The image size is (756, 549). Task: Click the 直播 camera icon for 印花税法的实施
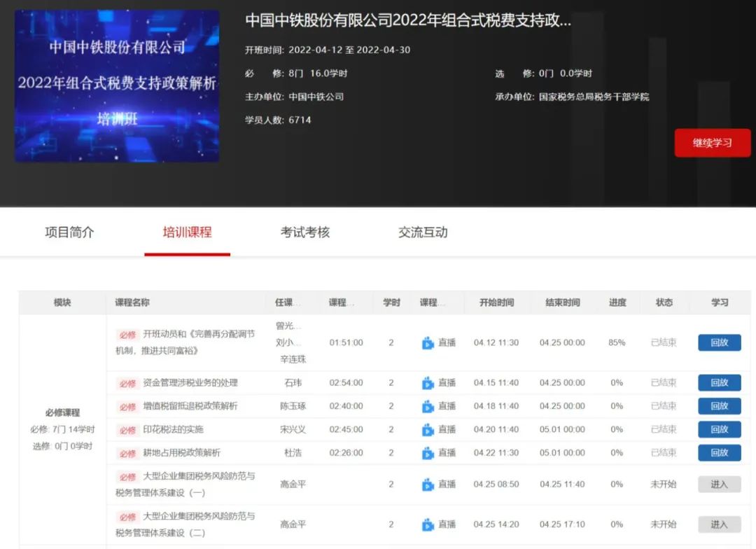[x=429, y=429]
